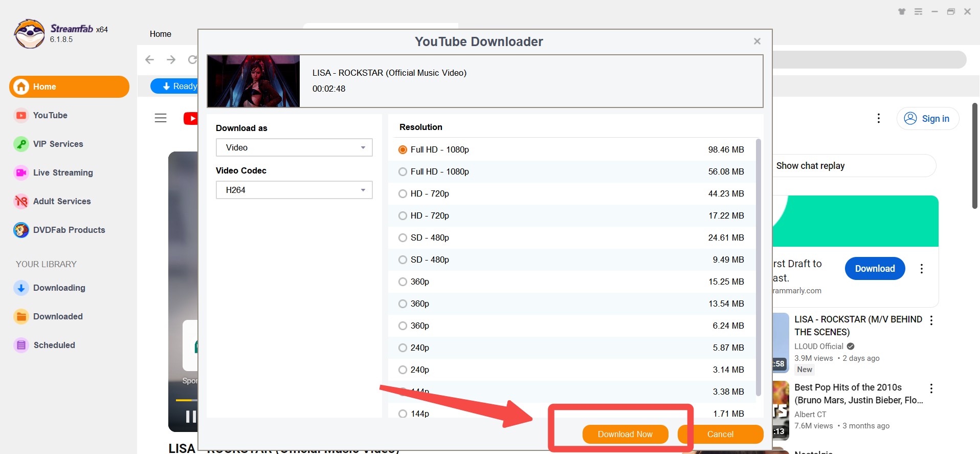The height and width of the screenshot is (454, 980).
Task: Click the page vertical scrollbar
Action: pos(975,156)
